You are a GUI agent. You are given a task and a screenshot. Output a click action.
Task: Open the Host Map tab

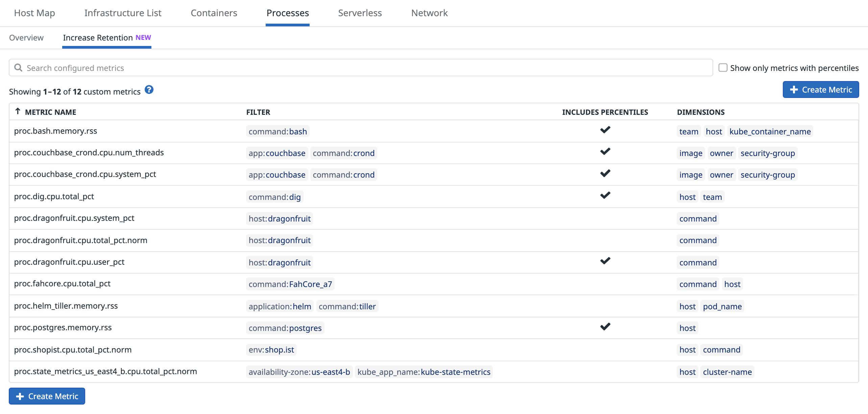(x=34, y=13)
